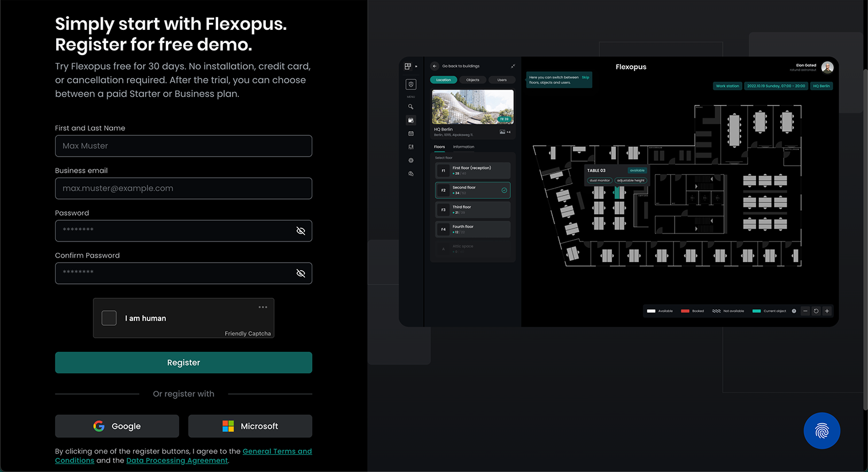The image size is (868, 472).
Task: Click the zoom out minus icon on floor plan
Action: [805, 311]
